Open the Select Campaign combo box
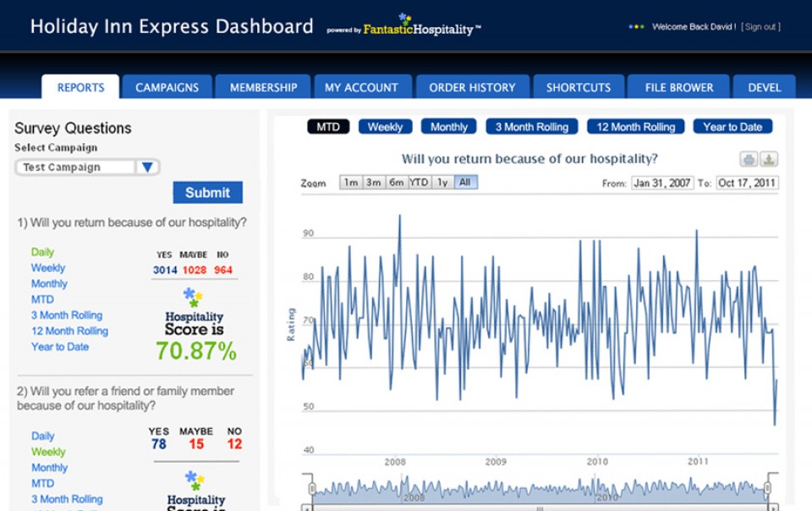The image size is (812, 511). tap(76, 168)
